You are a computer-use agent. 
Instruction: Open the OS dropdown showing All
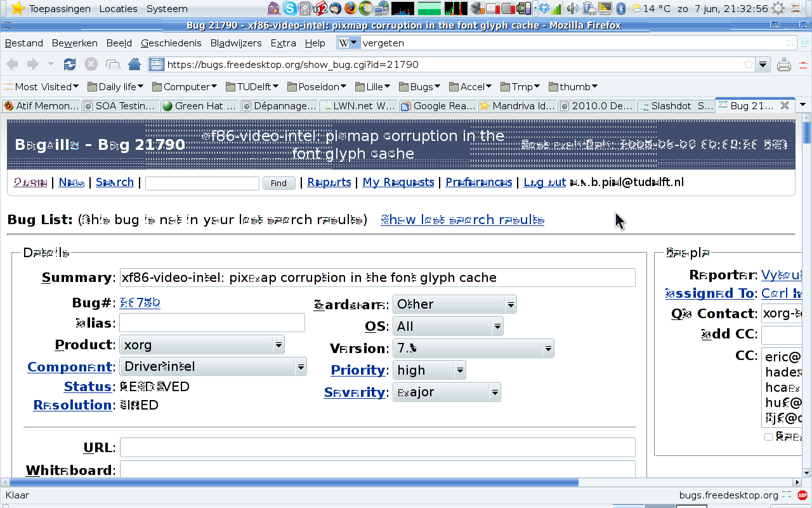point(447,326)
